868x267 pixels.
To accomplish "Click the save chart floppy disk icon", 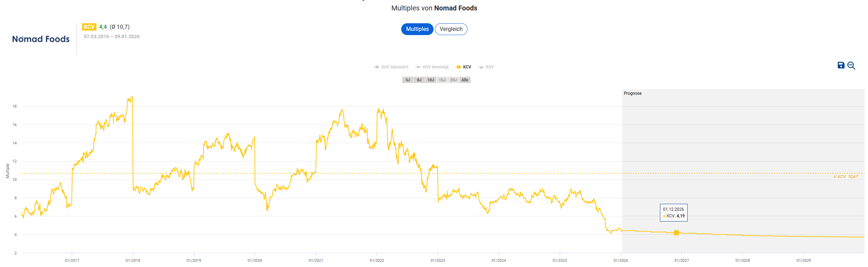I will click(841, 65).
